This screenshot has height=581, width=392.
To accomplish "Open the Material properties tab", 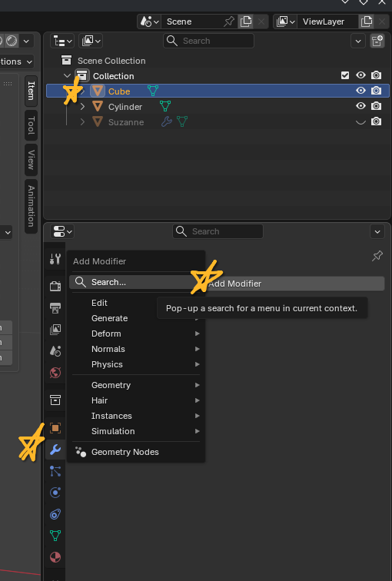I will click(55, 557).
